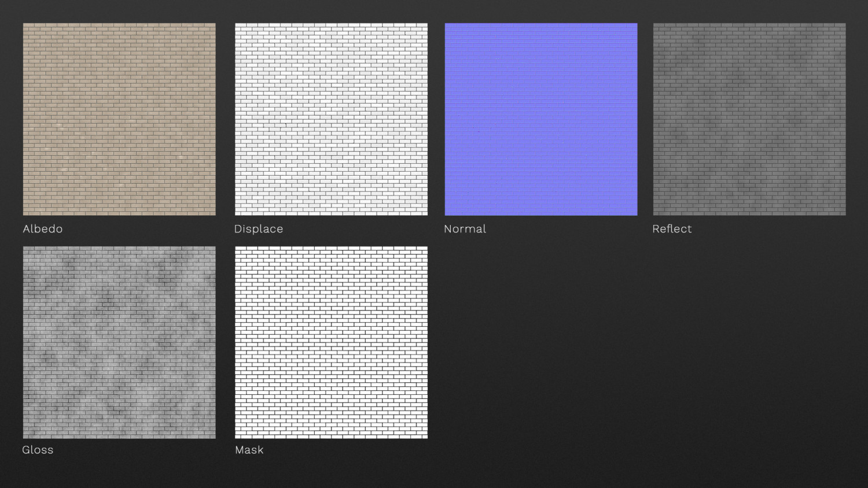This screenshot has width=868, height=488.
Task: Open the Reflect map thumbnail
Action: [749, 119]
